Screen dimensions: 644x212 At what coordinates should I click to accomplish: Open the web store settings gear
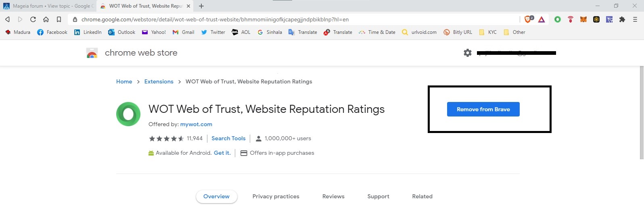(468, 53)
